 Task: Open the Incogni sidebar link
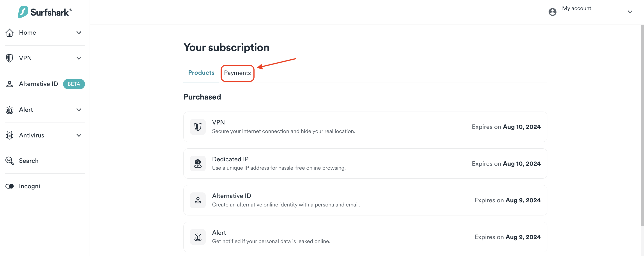click(x=30, y=187)
